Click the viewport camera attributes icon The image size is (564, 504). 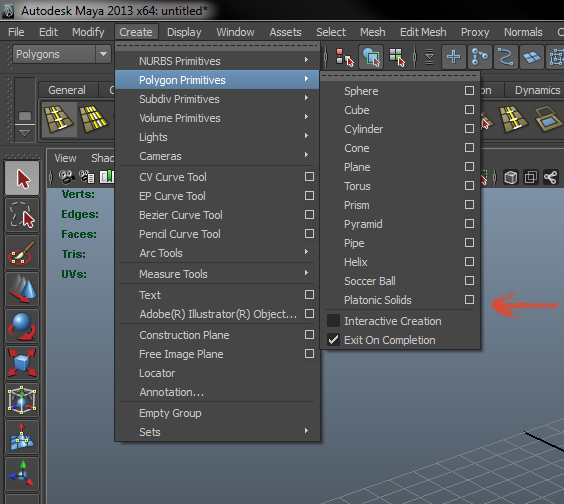(87, 177)
